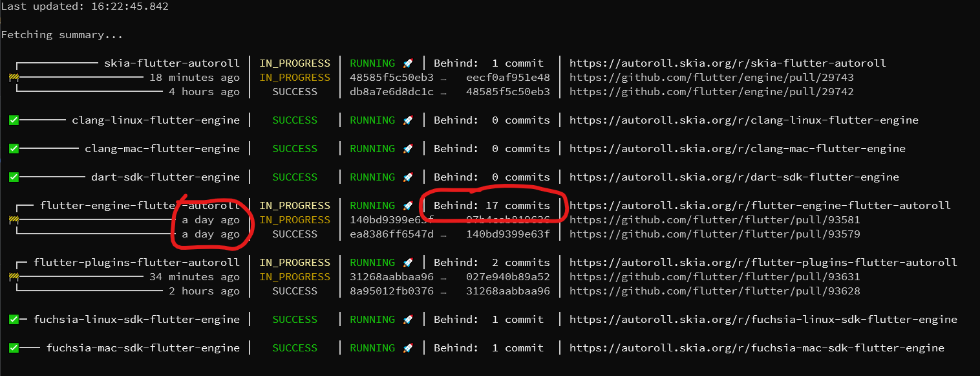980x376 pixels.
Task: Open the autoroll.skia.org clang-mac-flutter-engine URL
Action: (x=738, y=149)
